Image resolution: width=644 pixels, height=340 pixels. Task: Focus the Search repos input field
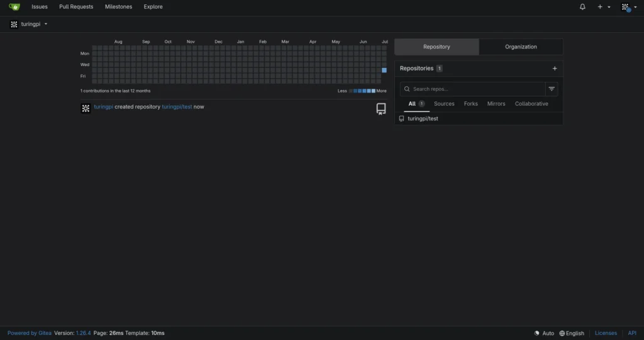click(x=473, y=89)
